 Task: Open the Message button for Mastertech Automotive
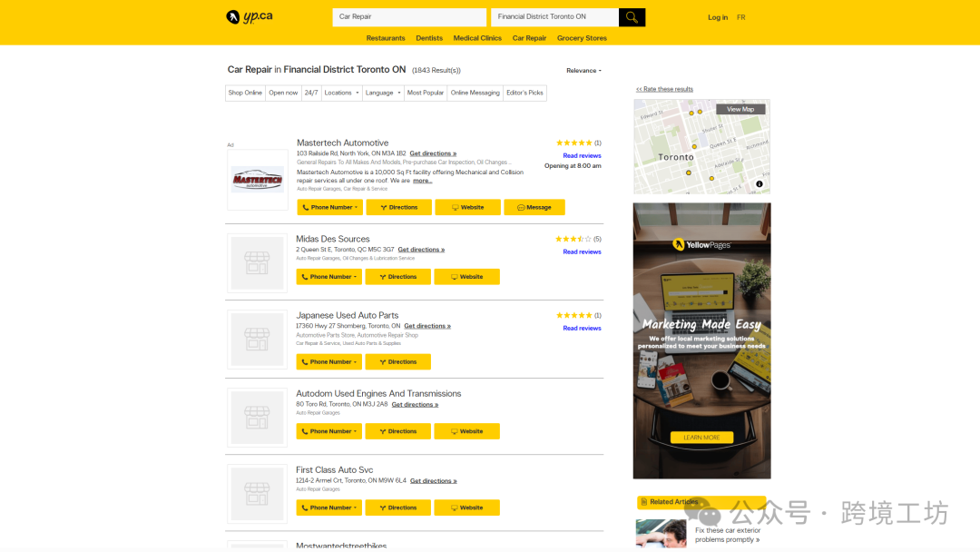(534, 207)
